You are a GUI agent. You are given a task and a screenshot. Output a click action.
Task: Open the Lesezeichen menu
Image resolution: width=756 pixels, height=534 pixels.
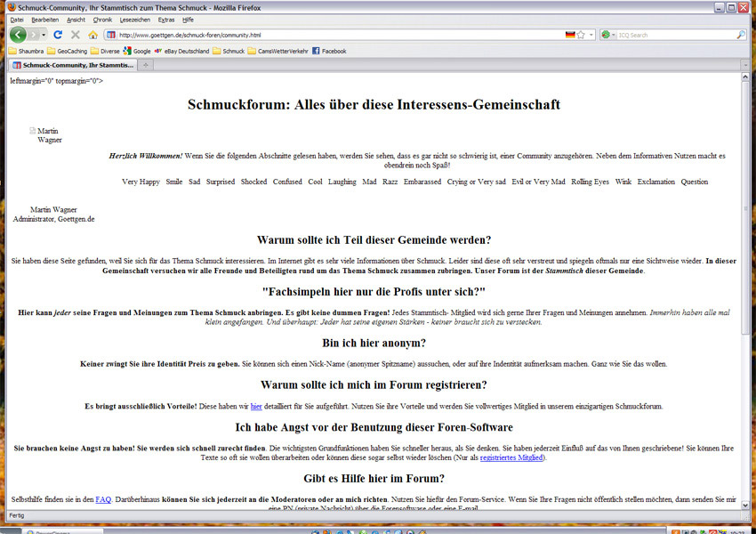pos(134,19)
